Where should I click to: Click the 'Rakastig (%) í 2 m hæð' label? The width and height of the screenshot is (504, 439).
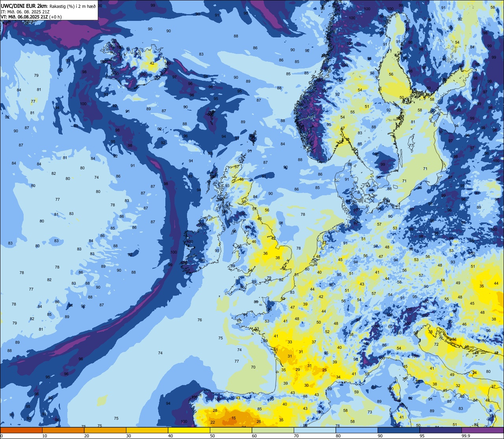tap(72, 6)
